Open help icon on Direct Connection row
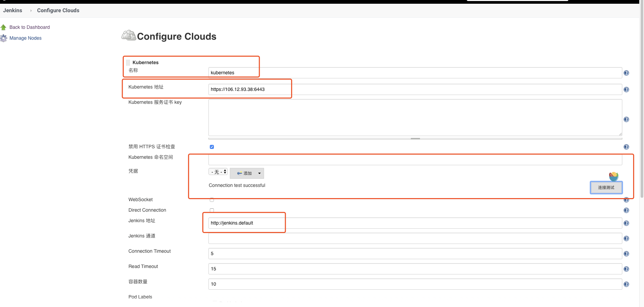The height and width of the screenshot is (307, 644). tap(626, 210)
